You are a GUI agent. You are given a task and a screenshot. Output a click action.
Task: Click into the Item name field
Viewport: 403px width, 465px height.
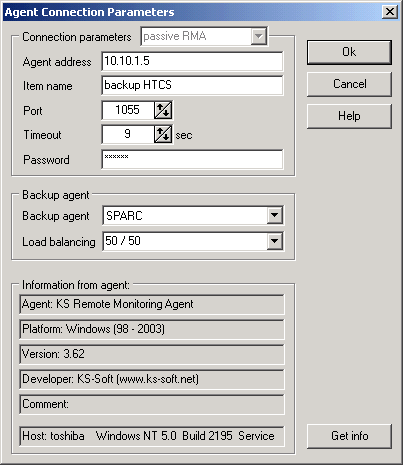[192, 85]
